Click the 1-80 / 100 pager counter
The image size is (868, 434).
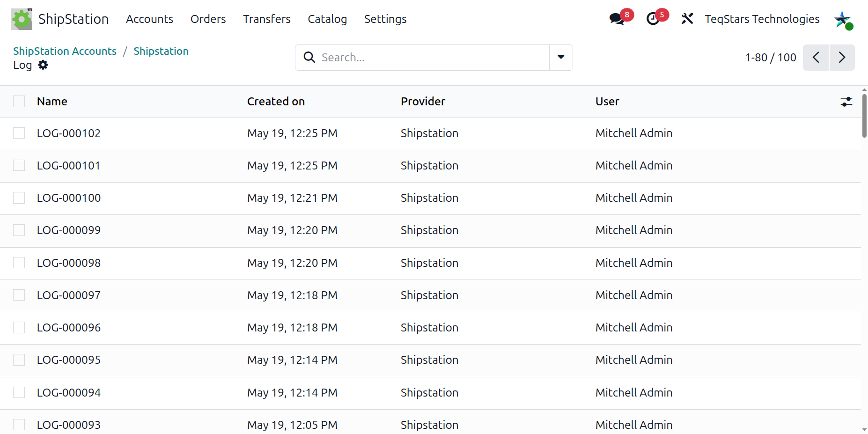(x=771, y=58)
